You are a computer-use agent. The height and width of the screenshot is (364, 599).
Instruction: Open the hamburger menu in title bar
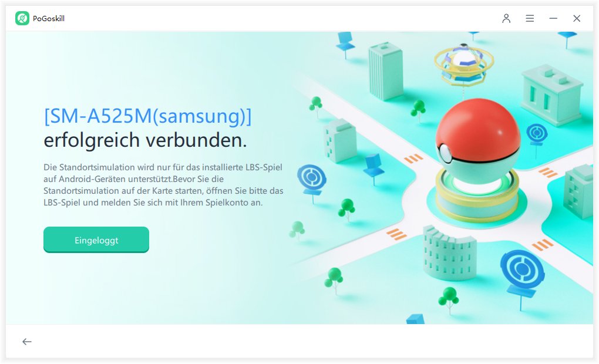[x=530, y=18]
